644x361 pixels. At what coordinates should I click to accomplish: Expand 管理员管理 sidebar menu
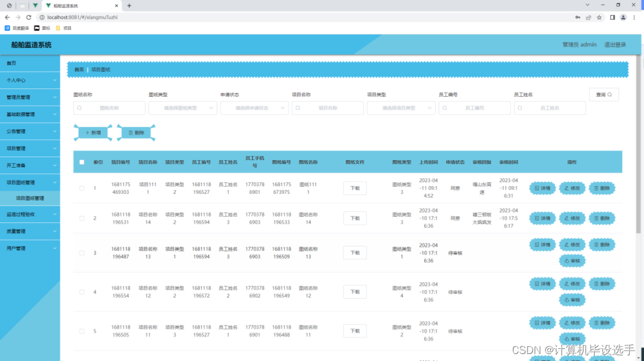coord(30,97)
